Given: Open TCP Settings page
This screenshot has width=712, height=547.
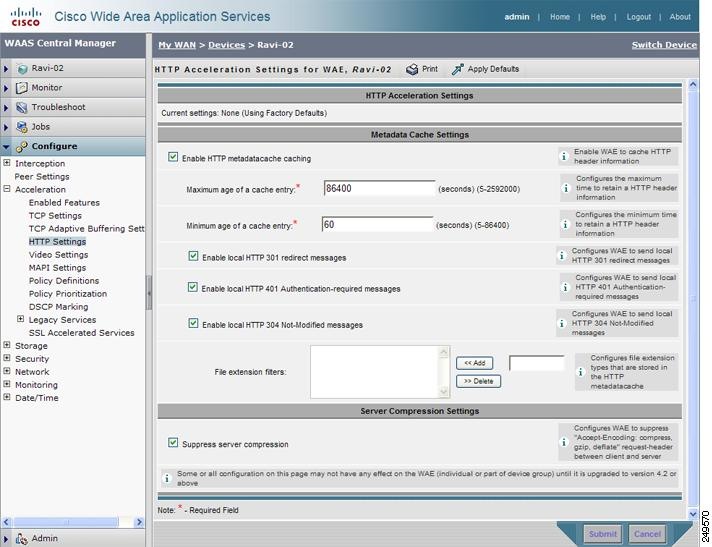Looking at the screenshot, I should coord(55,216).
